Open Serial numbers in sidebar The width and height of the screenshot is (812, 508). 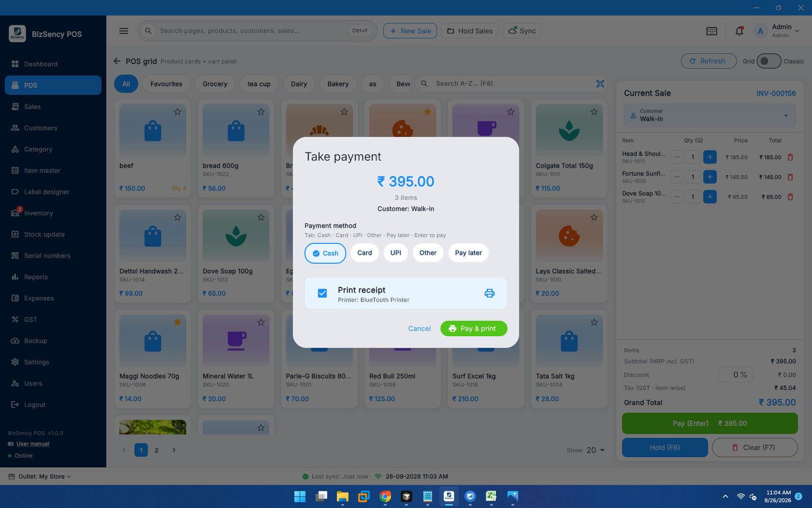click(53, 256)
